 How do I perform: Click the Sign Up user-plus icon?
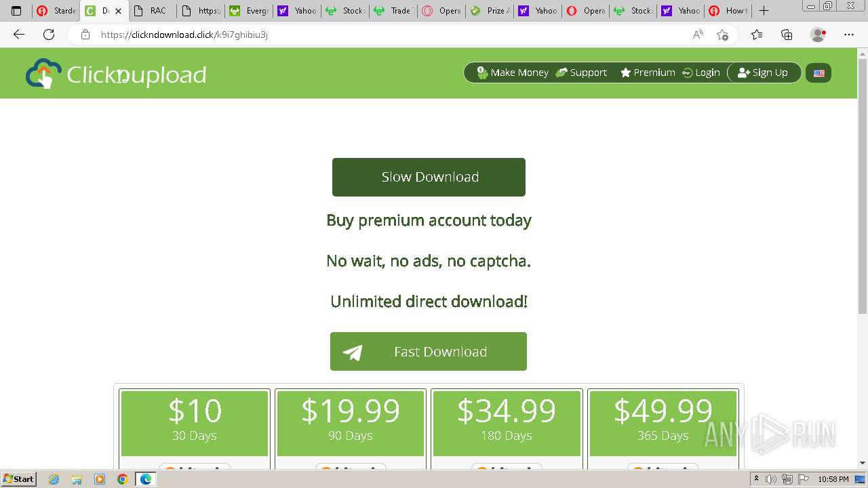coord(744,73)
